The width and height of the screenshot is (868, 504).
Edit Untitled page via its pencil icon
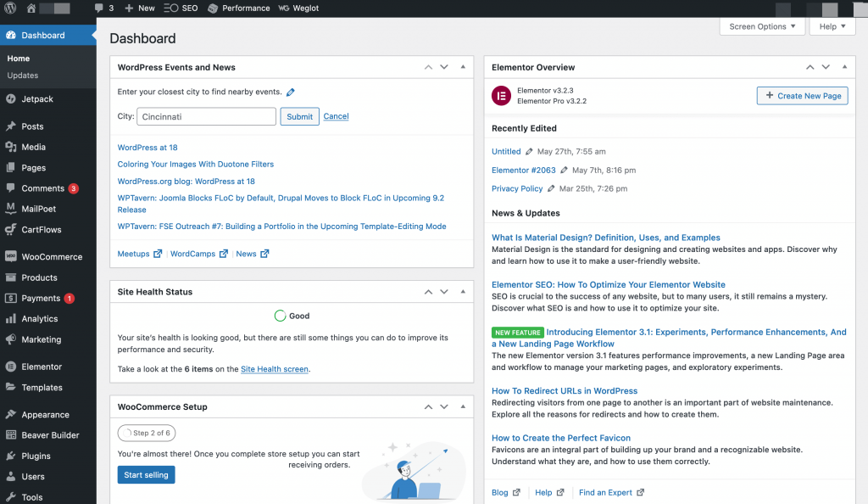pos(529,151)
